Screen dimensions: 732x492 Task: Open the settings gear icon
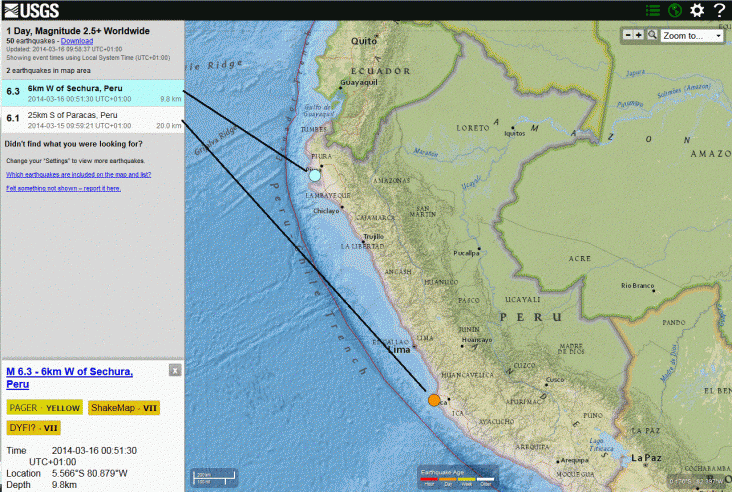click(x=697, y=10)
